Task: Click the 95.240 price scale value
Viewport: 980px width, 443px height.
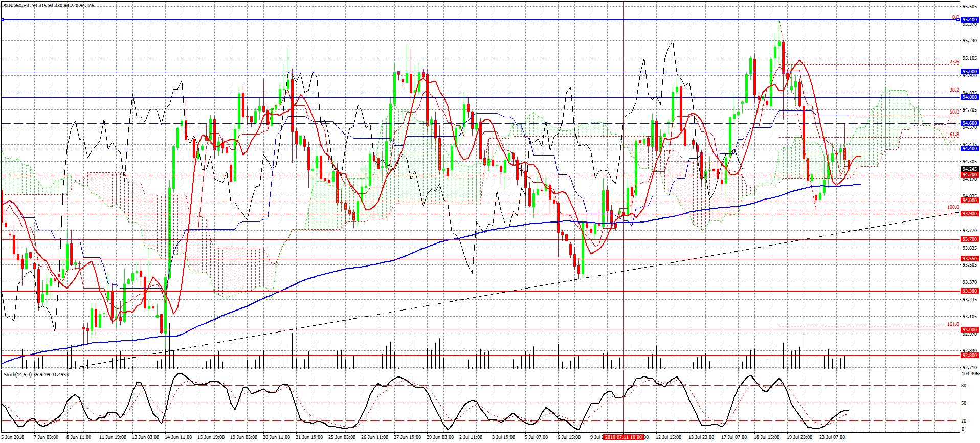Action: pos(969,41)
